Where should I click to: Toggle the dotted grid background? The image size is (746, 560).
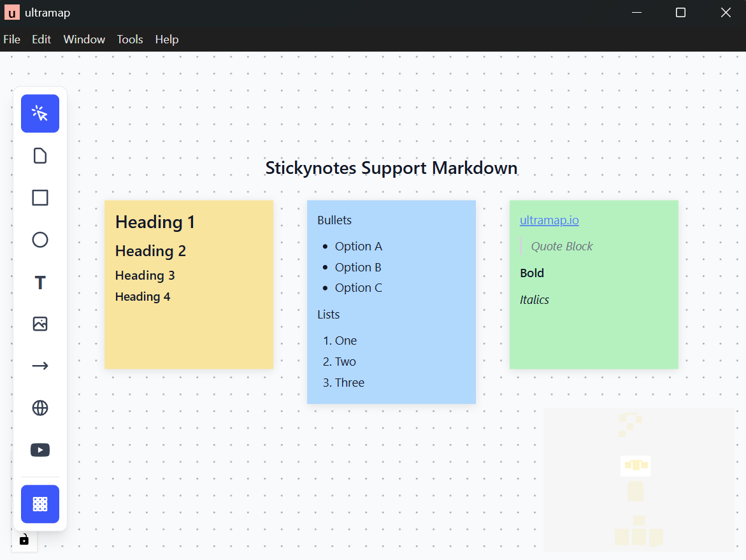coord(40,504)
